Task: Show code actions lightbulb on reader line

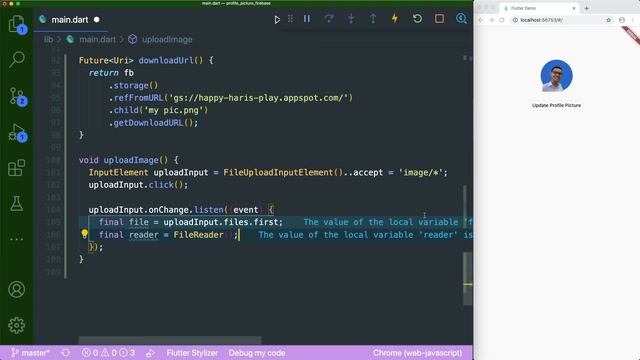Action: pos(84,234)
